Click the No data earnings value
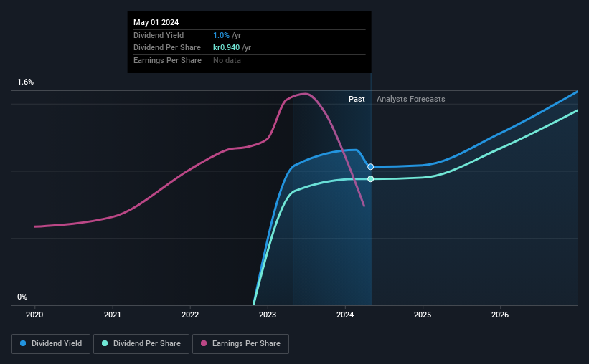Screen dimensions: 589x364 pos(227,60)
